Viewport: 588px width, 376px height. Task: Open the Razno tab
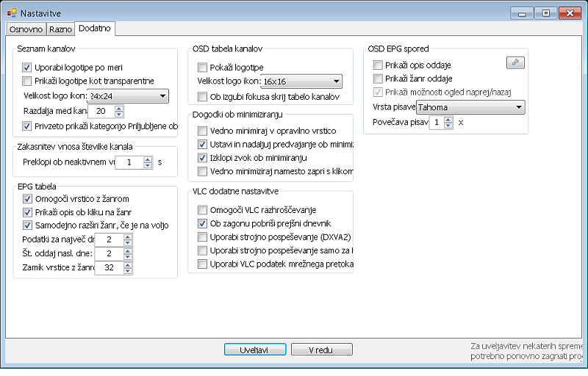(60, 29)
